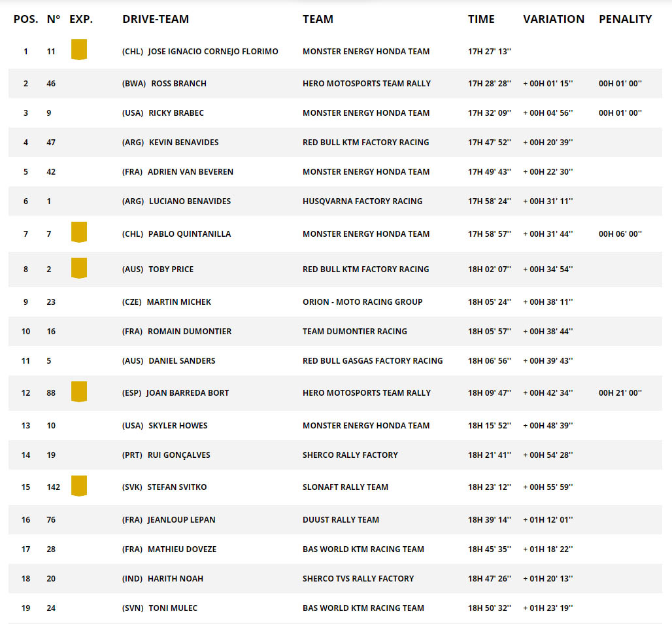
Task: Select the PENALITY column header
Action: (x=625, y=19)
